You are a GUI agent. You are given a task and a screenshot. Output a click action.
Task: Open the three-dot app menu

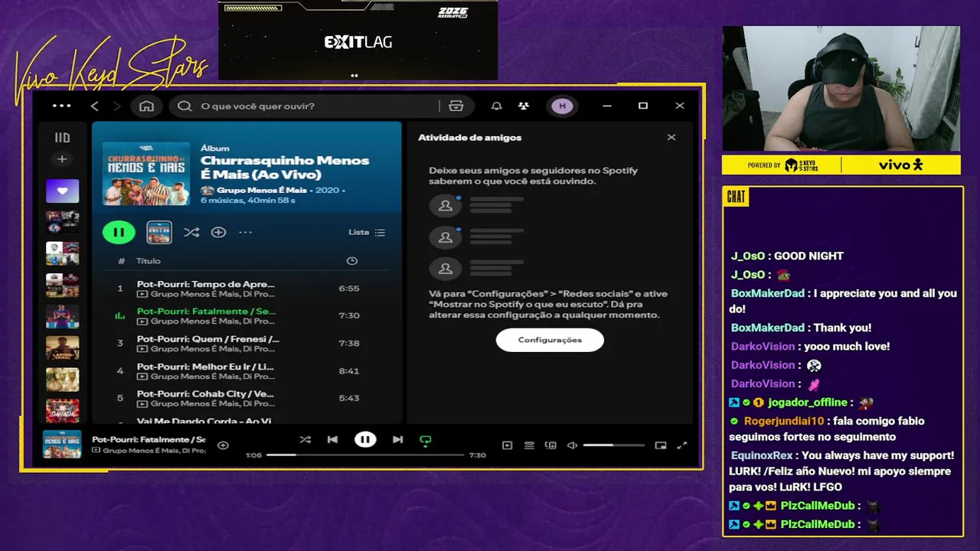(61, 106)
